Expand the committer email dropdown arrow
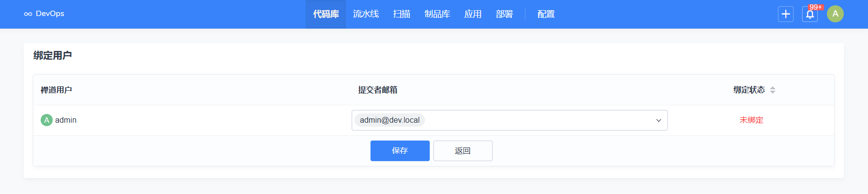 (658, 121)
